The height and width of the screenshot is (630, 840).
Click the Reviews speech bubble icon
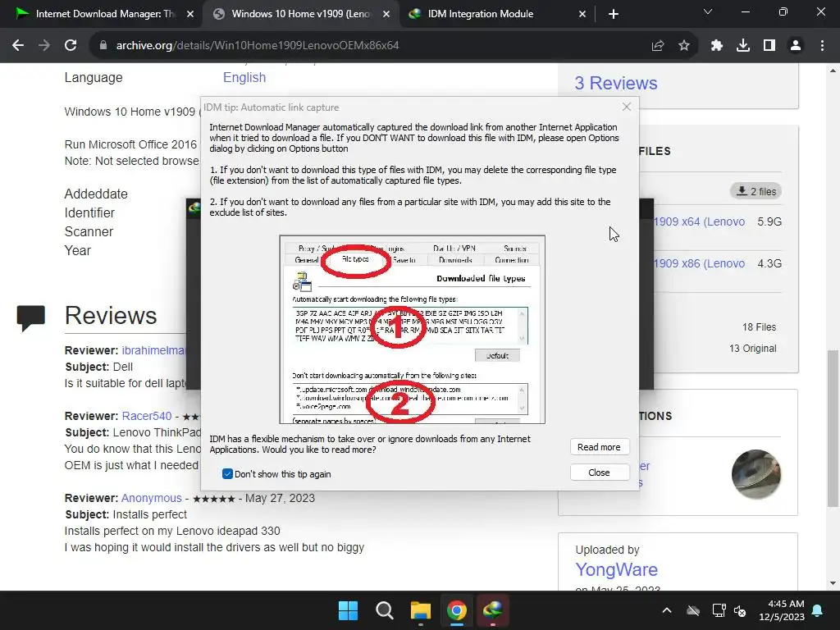coord(30,317)
